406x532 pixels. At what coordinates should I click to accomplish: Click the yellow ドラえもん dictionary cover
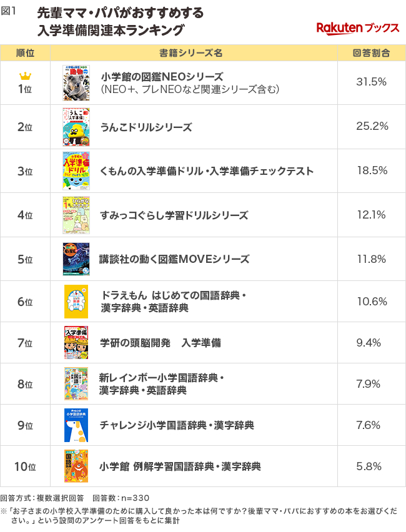click(x=76, y=302)
